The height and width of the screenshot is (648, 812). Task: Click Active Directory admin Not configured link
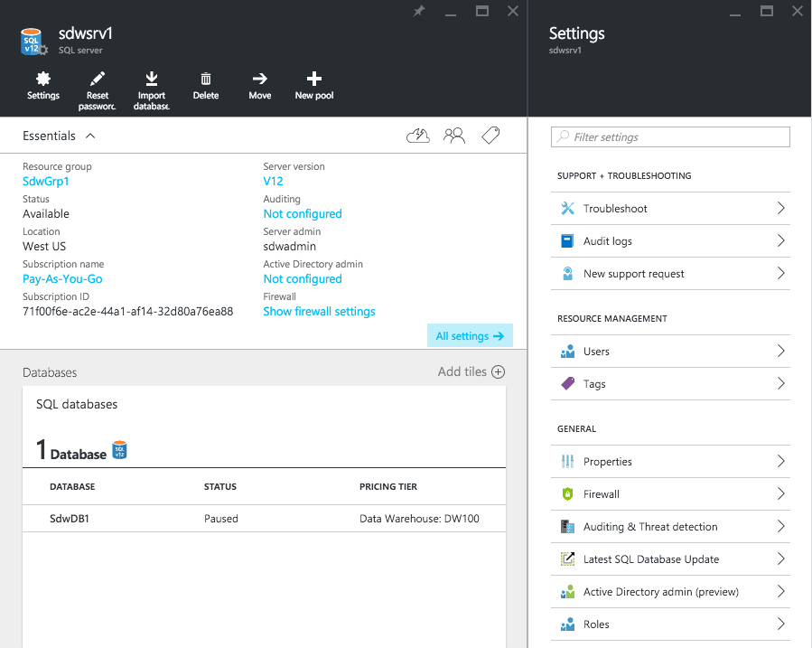303,279
